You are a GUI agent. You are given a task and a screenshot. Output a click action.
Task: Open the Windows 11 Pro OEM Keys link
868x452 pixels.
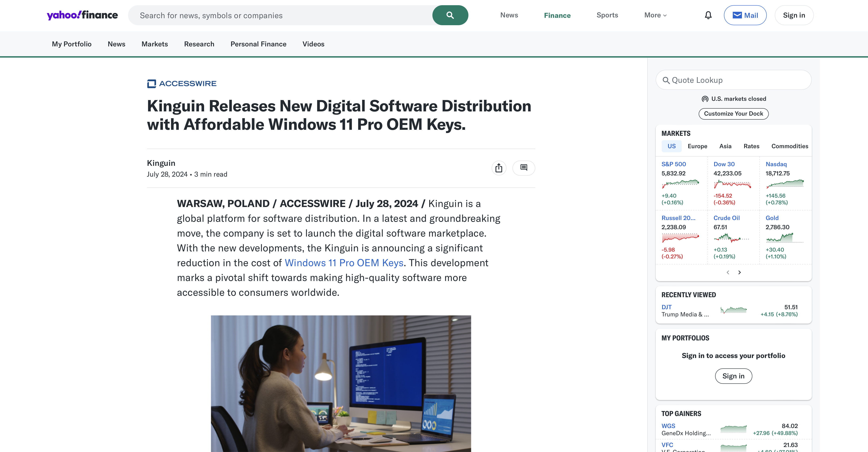point(344,263)
